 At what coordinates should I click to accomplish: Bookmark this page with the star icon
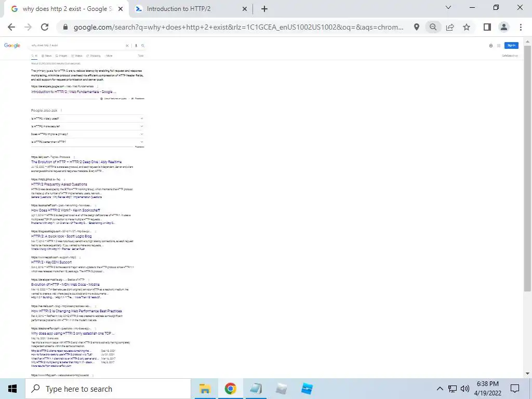[x=467, y=27]
